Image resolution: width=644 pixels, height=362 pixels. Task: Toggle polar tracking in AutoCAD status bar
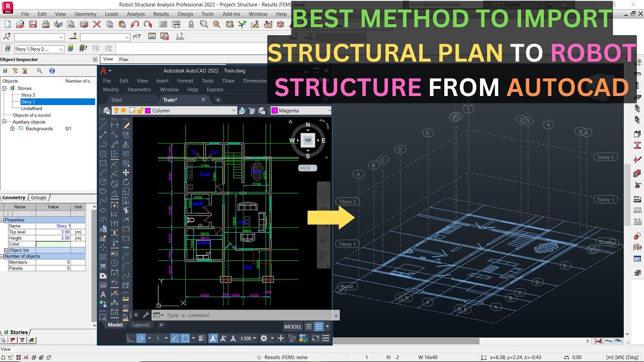tap(141, 338)
